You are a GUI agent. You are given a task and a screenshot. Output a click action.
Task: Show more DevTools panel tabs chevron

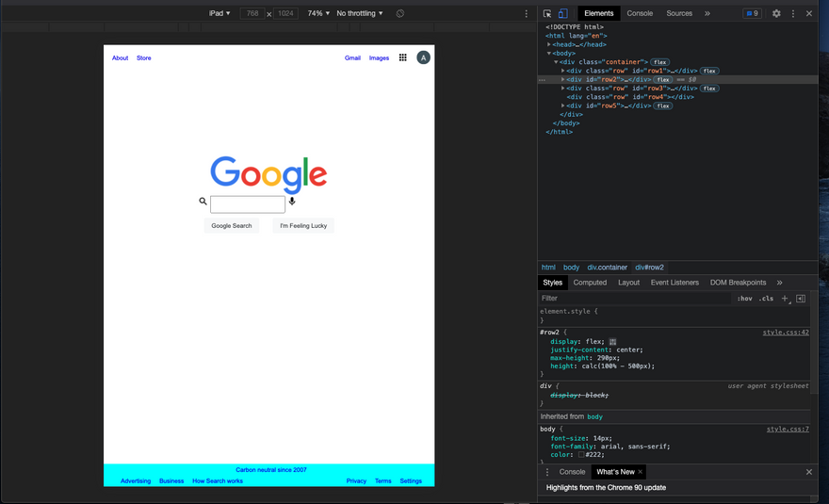click(x=707, y=14)
